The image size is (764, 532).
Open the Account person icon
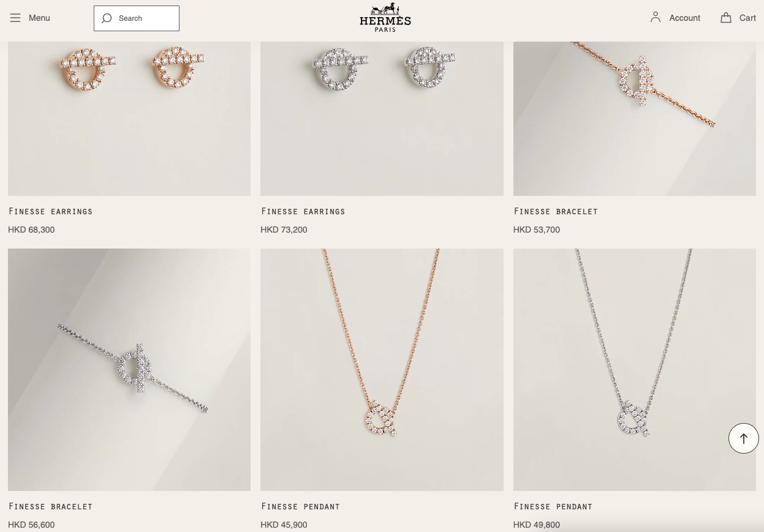(x=656, y=17)
